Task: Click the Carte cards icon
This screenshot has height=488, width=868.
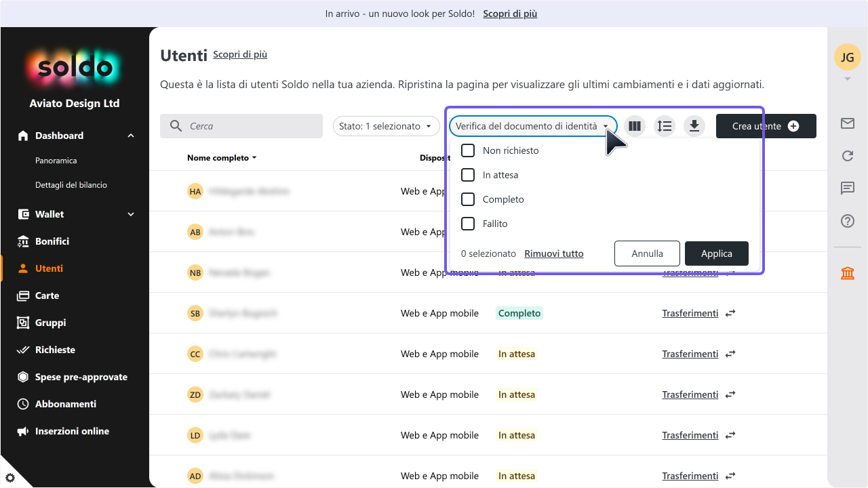Action: pos(23,296)
